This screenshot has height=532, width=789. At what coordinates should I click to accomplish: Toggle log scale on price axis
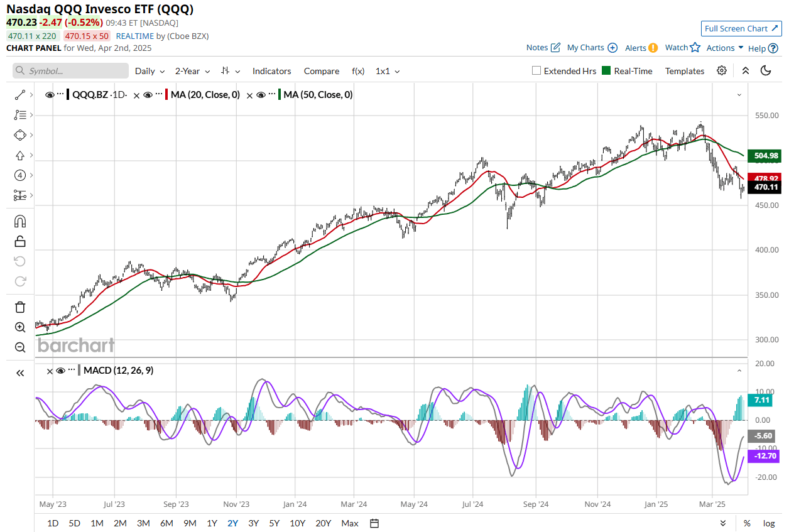pyautogui.click(x=768, y=523)
